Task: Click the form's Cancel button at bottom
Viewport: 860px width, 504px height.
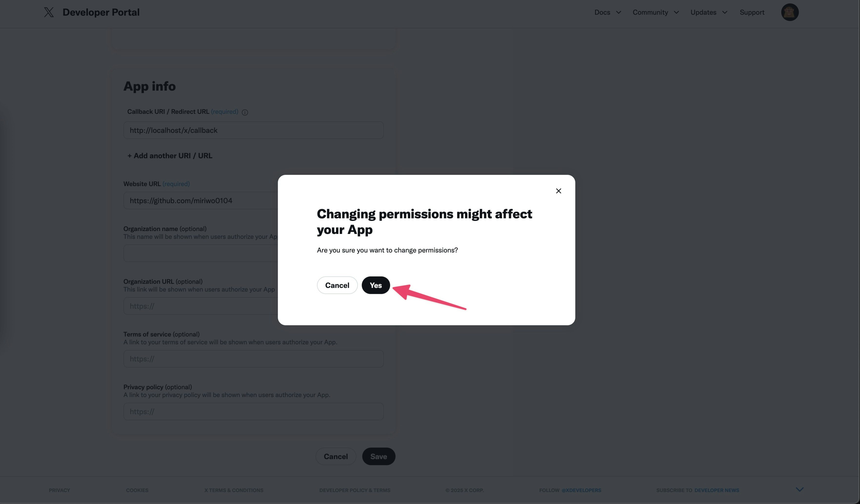Action: tap(336, 456)
